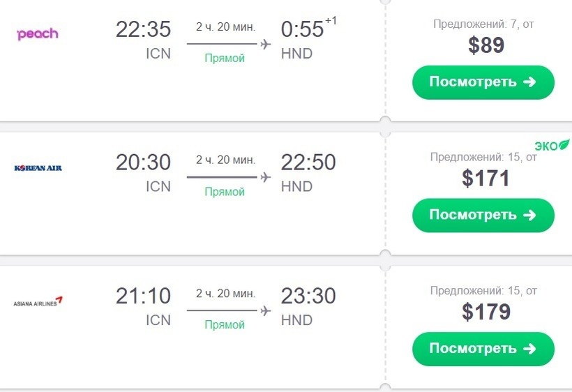Click the Korean Air logo
572x392 pixels.
pyautogui.click(x=38, y=168)
